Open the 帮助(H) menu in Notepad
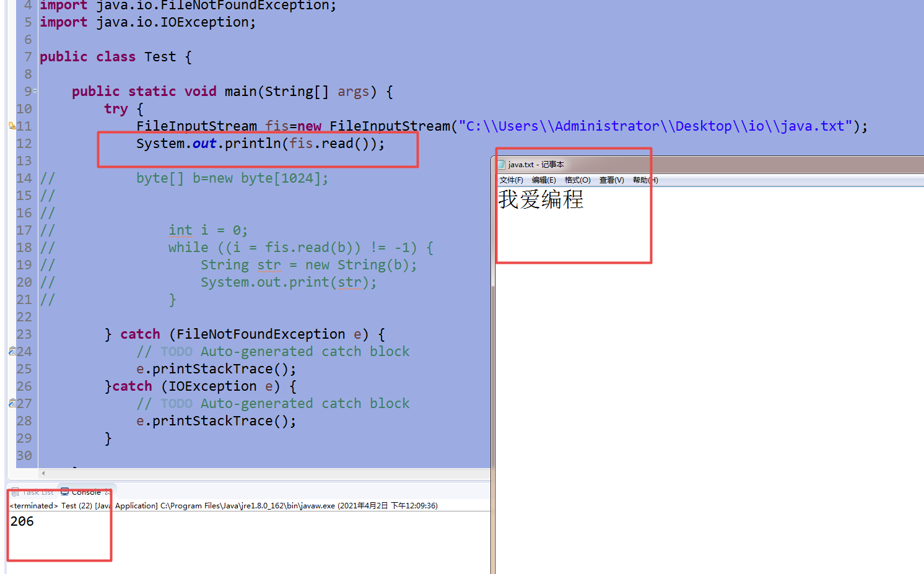Image resolution: width=924 pixels, height=574 pixels. point(645,180)
